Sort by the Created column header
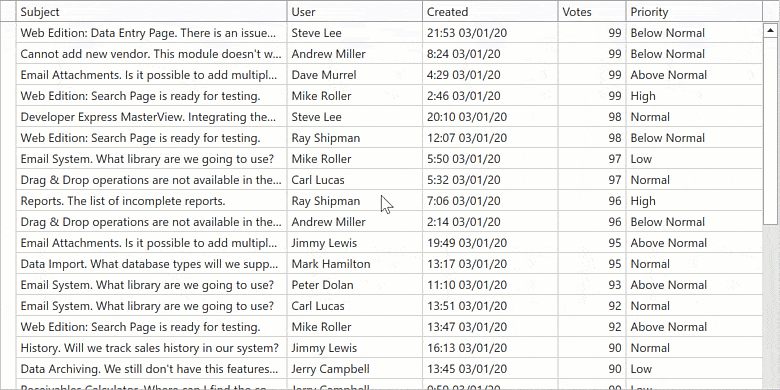Image resolution: width=780 pixels, height=390 pixels. pyautogui.click(x=490, y=11)
